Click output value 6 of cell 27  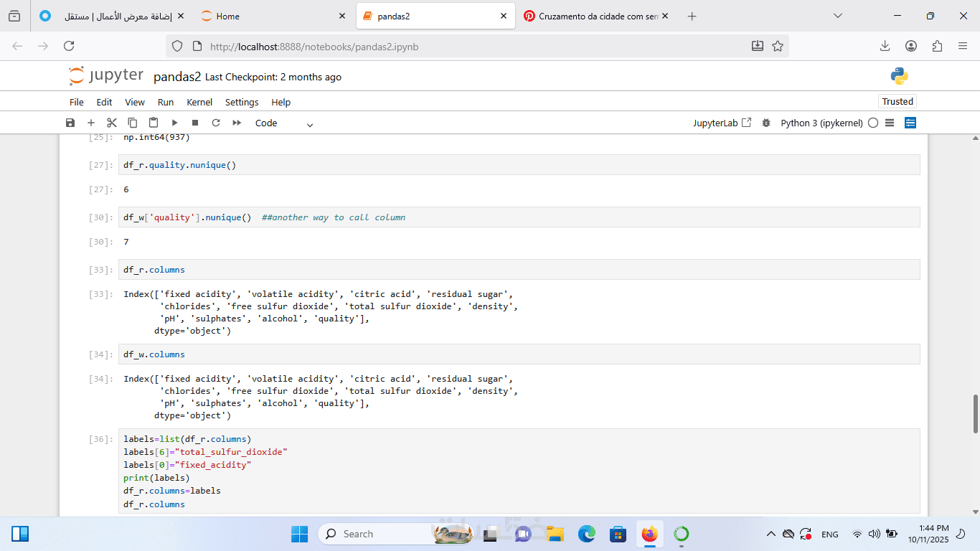(126, 189)
